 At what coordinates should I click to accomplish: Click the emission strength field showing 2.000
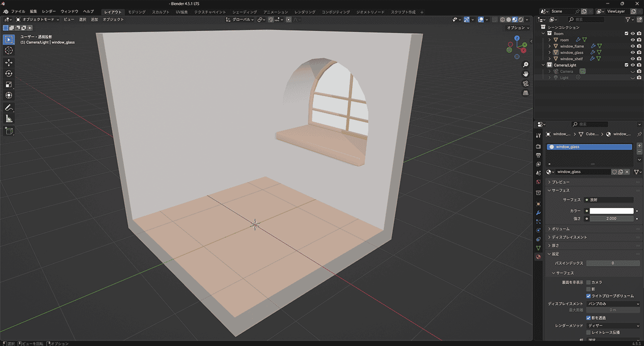coord(611,219)
